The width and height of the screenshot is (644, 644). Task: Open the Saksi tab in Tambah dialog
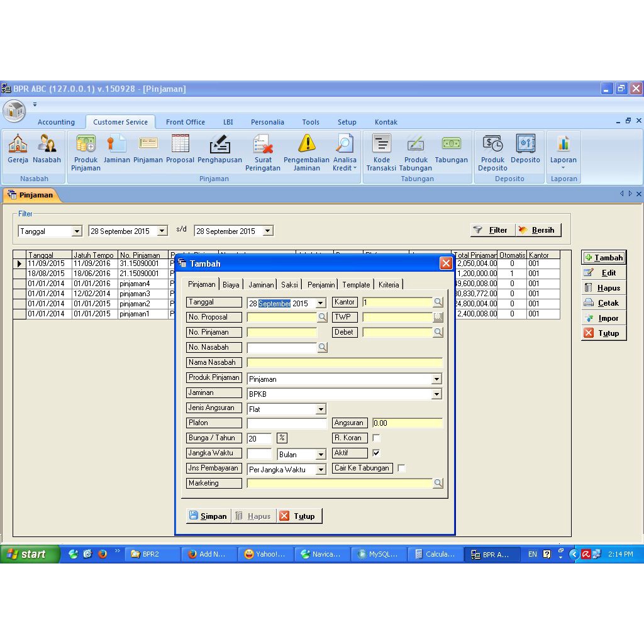pyautogui.click(x=289, y=285)
